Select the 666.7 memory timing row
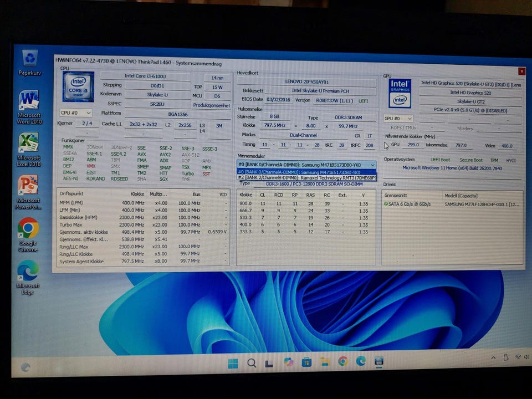Screen dimensions: 532x399 pyautogui.click(x=306, y=211)
